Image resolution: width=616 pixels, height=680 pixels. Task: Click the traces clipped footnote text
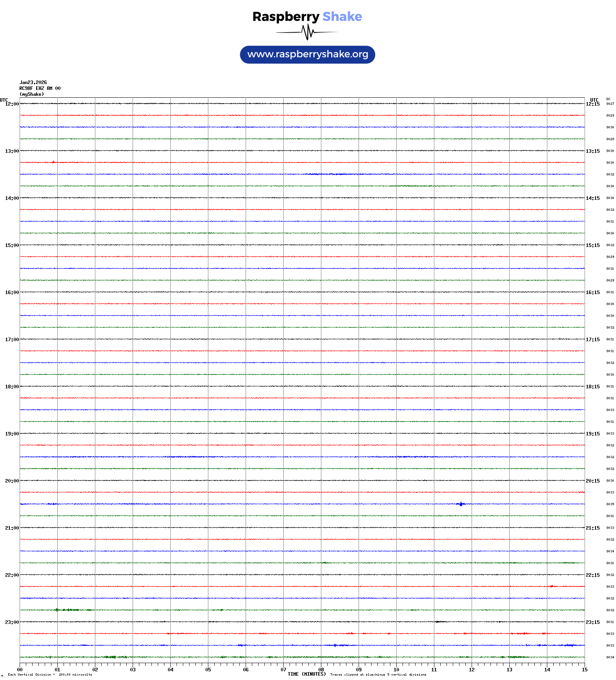click(x=378, y=675)
